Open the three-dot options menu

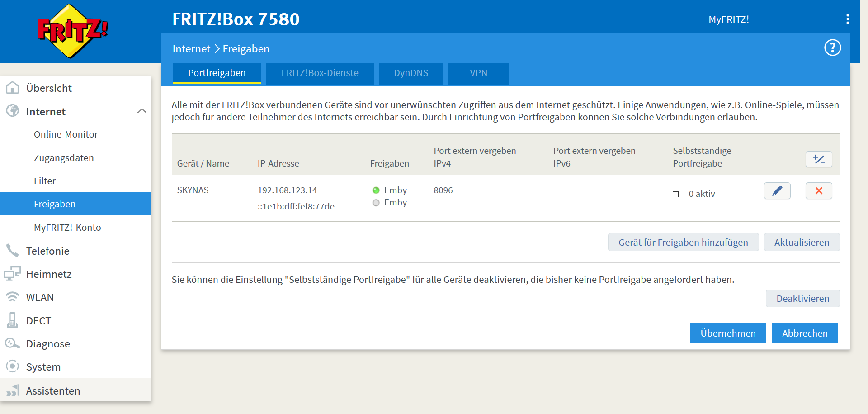(848, 19)
